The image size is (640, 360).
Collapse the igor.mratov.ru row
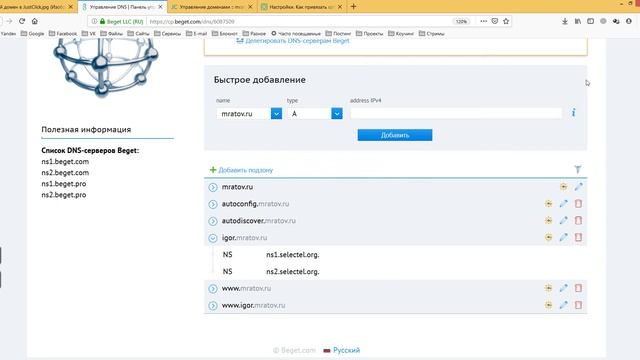pyautogui.click(x=213, y=238)
